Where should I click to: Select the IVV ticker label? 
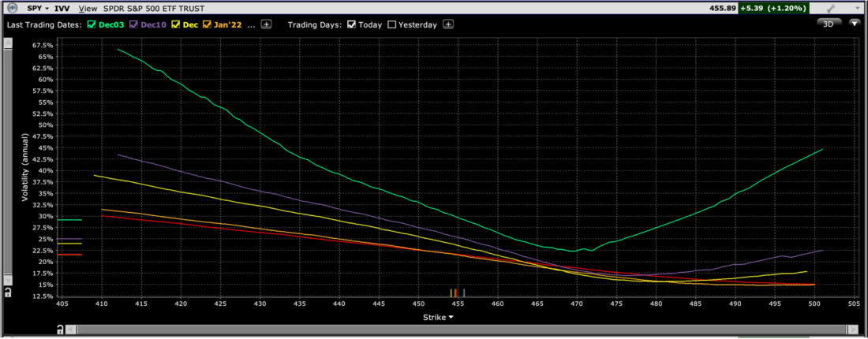click(62, 9)
